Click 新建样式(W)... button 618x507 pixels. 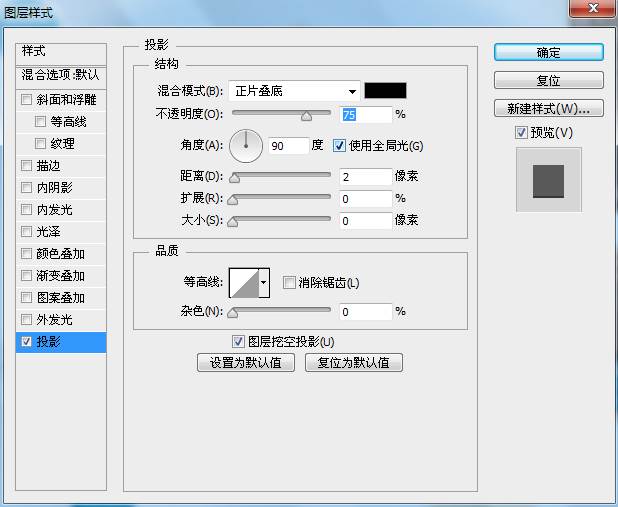(x=549, y=108)
